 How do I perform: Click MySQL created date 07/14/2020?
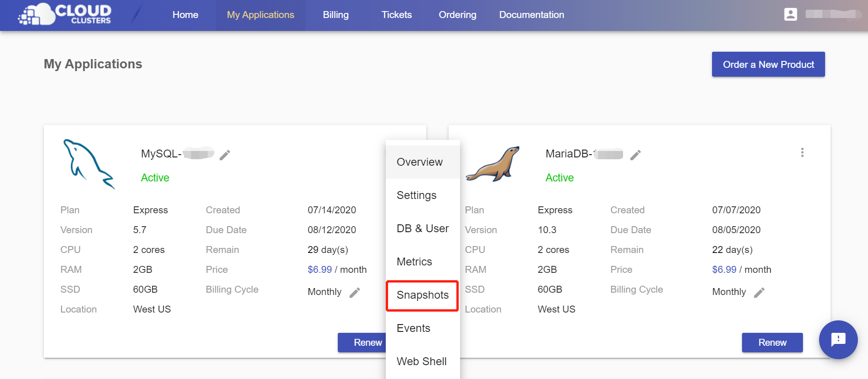pos(332,210)
